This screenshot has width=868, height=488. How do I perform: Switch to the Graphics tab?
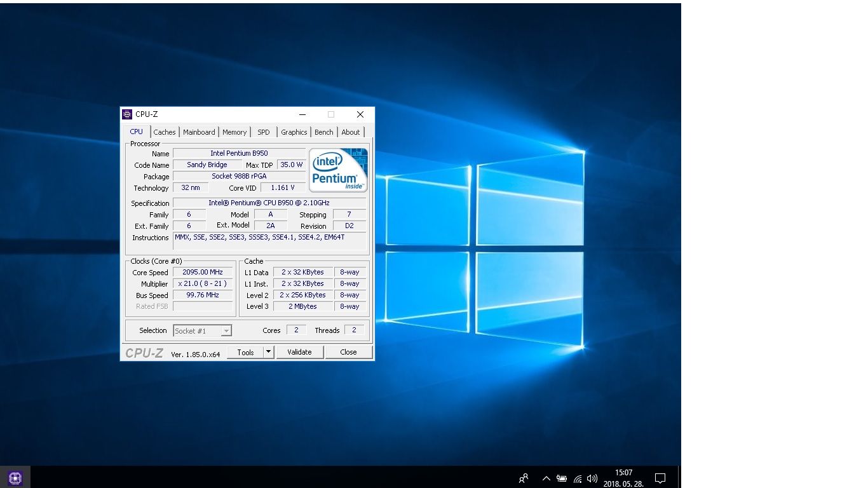click(x=294, y=132)
